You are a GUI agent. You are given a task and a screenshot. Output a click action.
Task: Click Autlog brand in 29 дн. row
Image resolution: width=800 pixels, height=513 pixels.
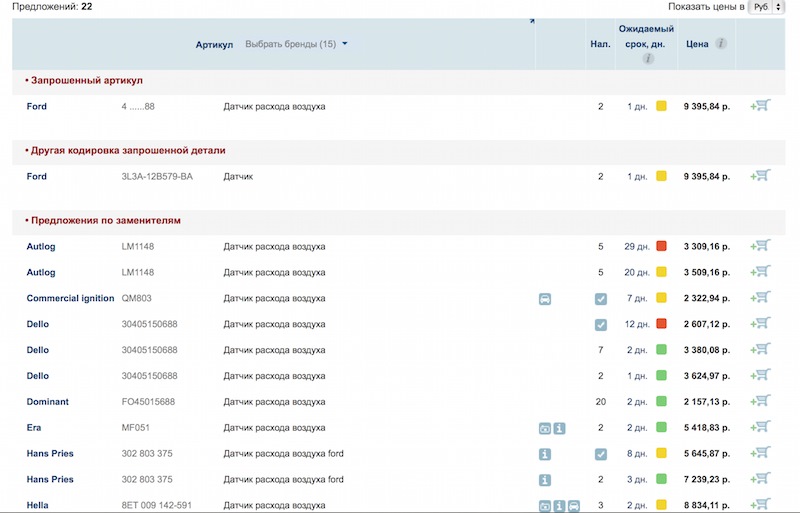coord(41,247)
